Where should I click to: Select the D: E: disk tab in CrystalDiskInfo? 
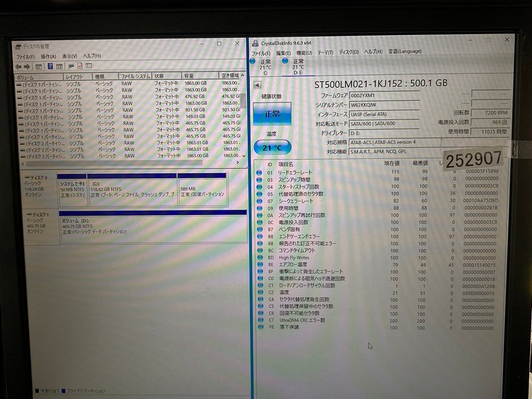(x=298, y=67)
